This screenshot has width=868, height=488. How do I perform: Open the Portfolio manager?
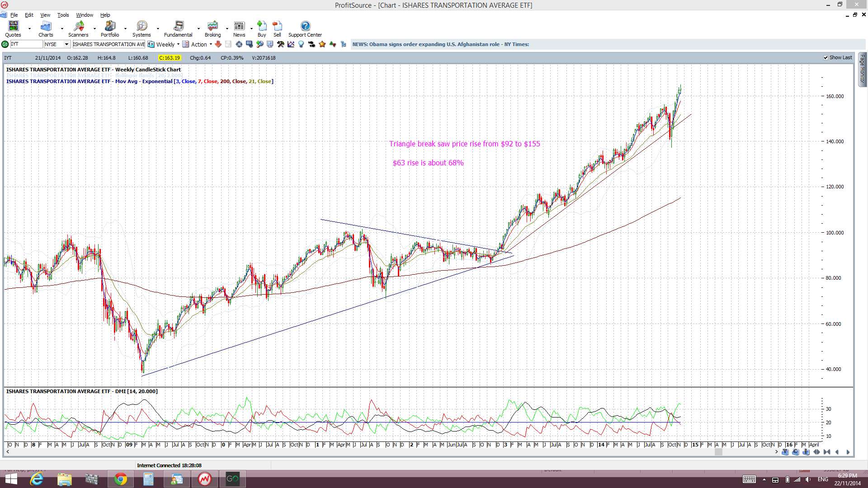110,29
